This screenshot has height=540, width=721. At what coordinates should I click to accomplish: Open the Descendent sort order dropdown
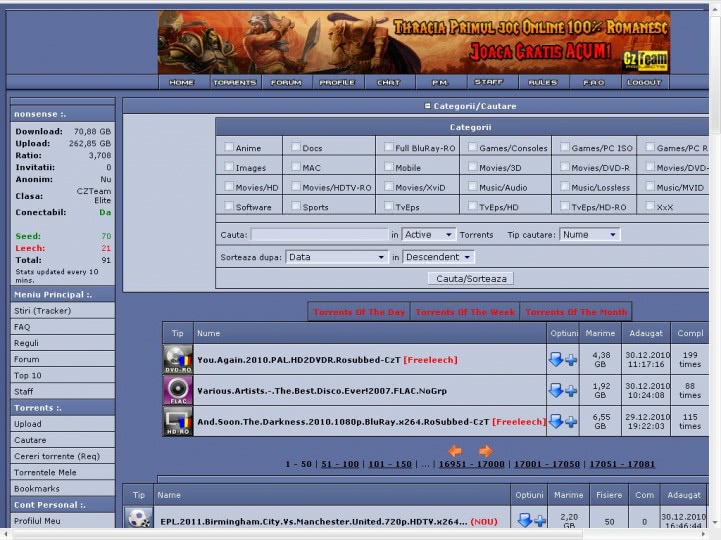438,257
